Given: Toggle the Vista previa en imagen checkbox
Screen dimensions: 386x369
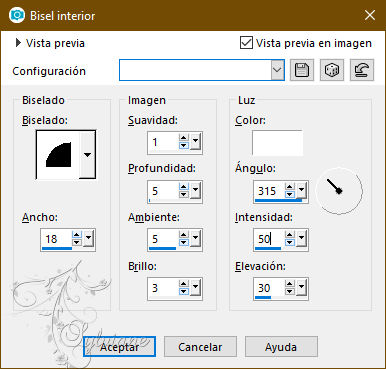Looking at the screenshot, I should [x=246, y=43].
